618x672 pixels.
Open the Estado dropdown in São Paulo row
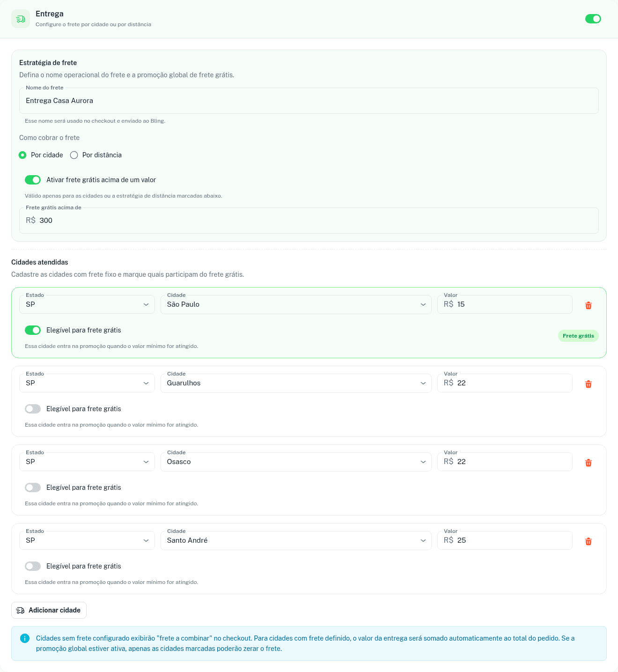point(87,304)
